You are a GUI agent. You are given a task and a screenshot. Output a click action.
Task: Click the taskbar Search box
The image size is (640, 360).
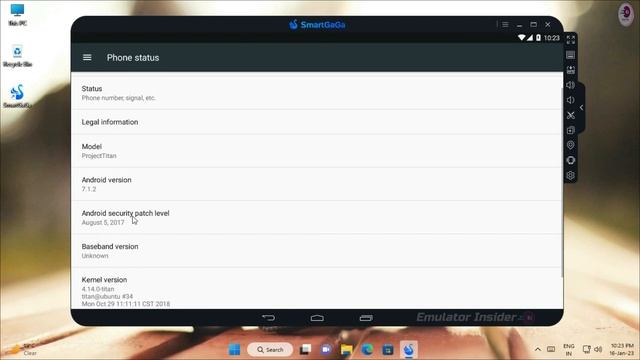[x=270, y=350]
